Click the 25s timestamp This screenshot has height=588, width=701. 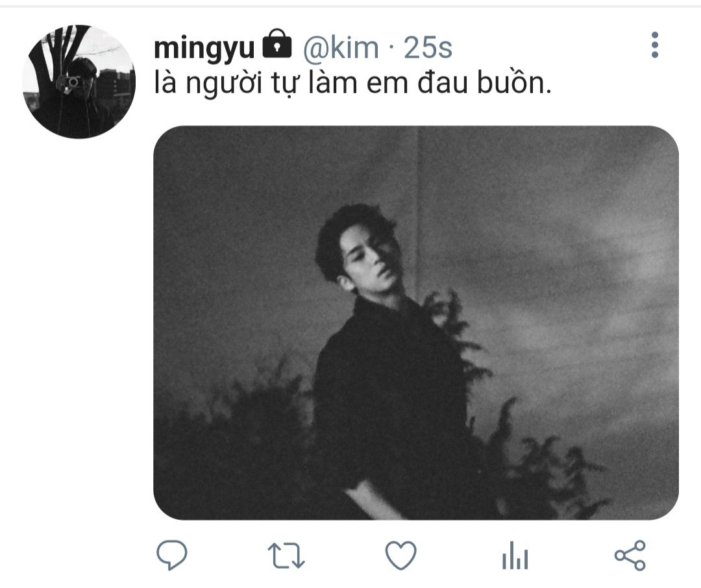pyautogui.click(x=428, y=47)
